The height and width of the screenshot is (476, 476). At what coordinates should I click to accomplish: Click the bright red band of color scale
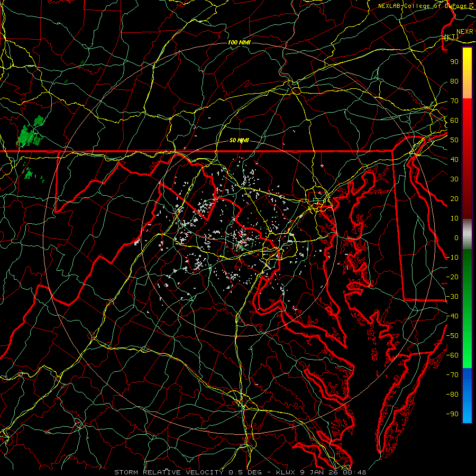(467, 112)
